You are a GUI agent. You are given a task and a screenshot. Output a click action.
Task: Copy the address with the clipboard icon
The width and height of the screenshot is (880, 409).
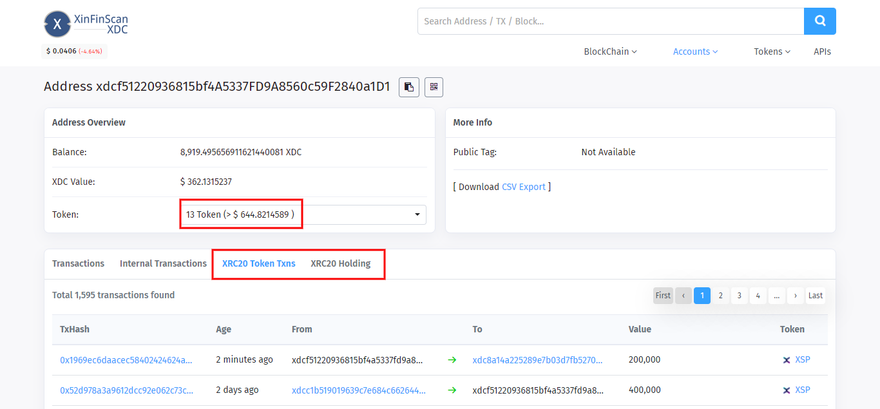pos(409,87)
